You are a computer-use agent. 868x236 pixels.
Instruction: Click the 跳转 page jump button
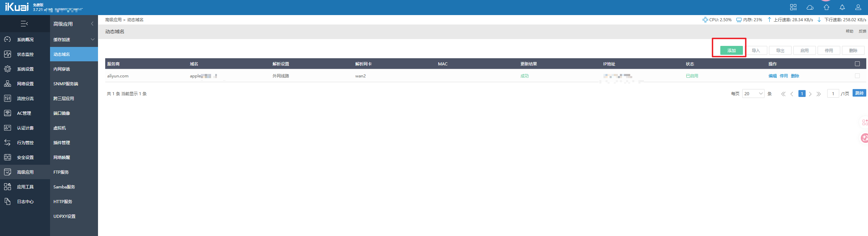(x=859, y=93)
